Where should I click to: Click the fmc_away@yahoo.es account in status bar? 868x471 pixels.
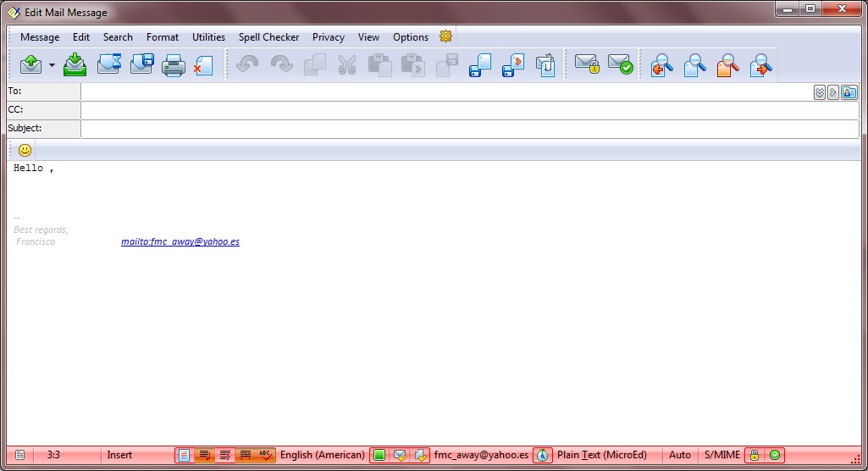(481, 455)
